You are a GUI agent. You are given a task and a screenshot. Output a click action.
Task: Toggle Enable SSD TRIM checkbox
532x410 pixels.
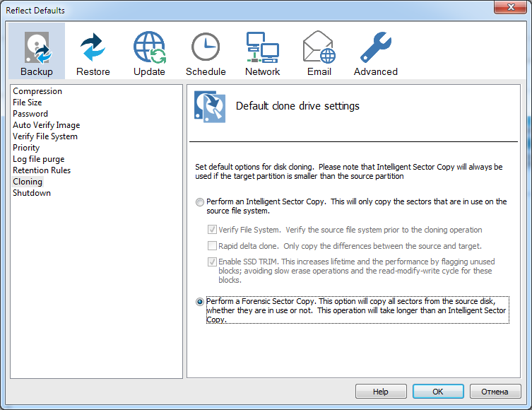[x=212, y=262]
